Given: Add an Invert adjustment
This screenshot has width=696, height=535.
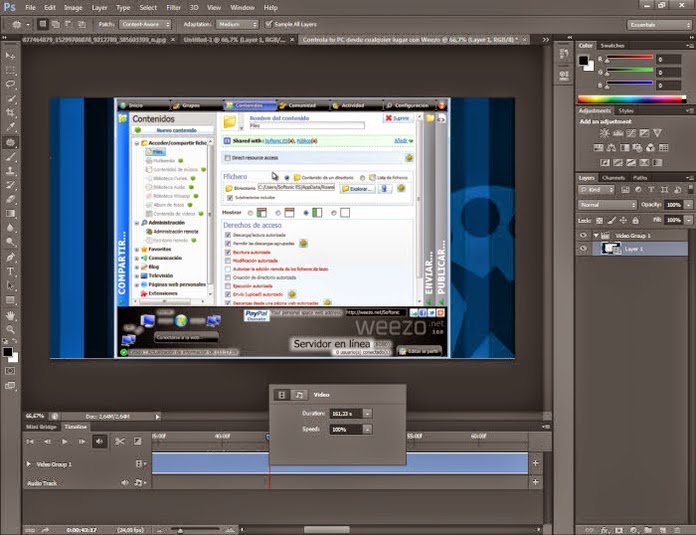Looking at the screenshot, I should click(605, 162).
